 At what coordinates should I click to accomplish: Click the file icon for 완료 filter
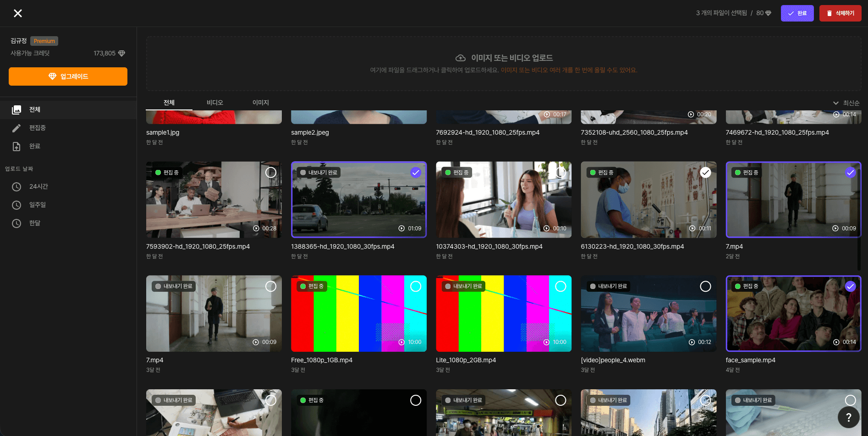tap(16, 147)
